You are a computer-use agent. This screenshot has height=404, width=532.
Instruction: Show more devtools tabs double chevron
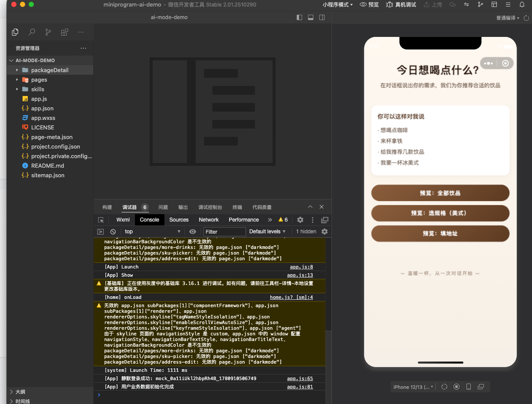(x=270, y=220)
